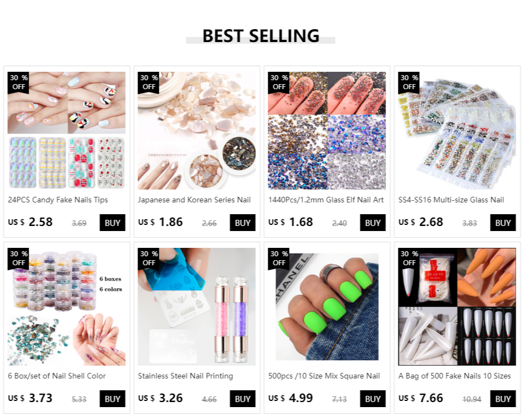Screen dimensions: 523x420
Task: Open the shell flakes nail product image
Action: 197,131
